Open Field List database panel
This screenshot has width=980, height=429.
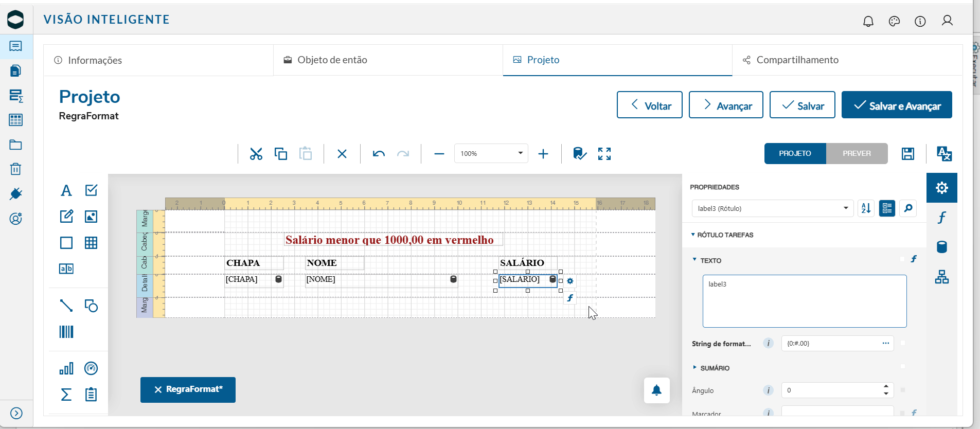(942, 247)
